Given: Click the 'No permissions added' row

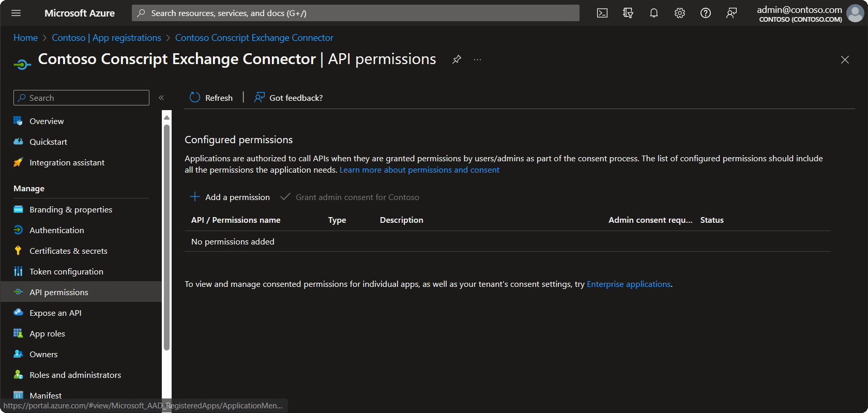Looking at the screenshot, I should coord(508,241).
